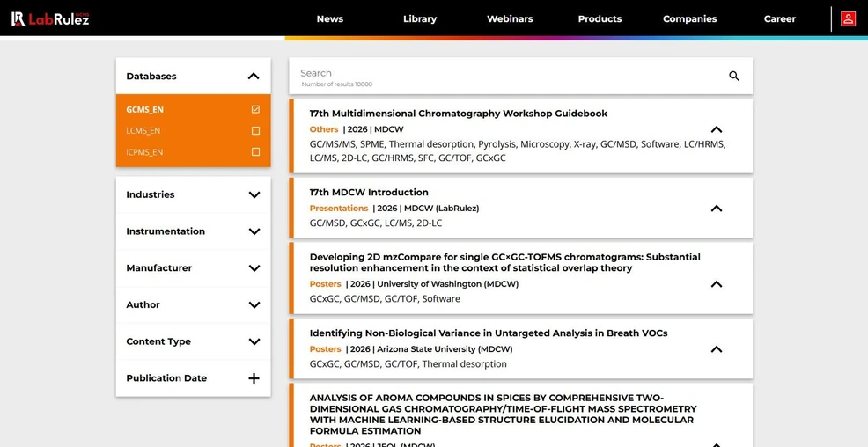This screenshot has height=447, width=868.
Task: Collapse the 17th MDCW Introduction entry chevron
Action: point(716,209)
